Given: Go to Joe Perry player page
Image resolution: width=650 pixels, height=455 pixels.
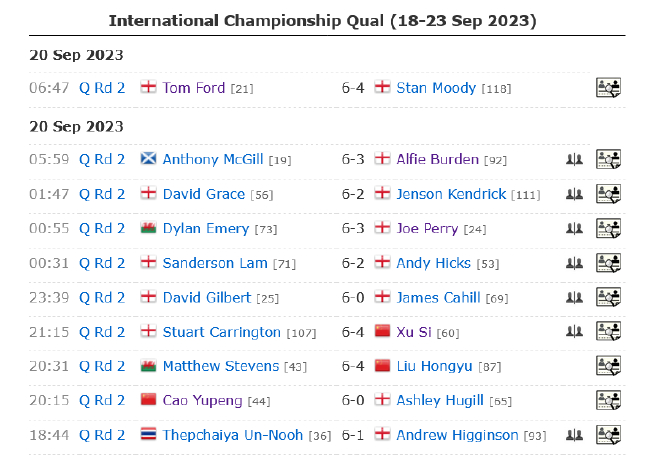Looking at the screenshot, I should 427,228.
